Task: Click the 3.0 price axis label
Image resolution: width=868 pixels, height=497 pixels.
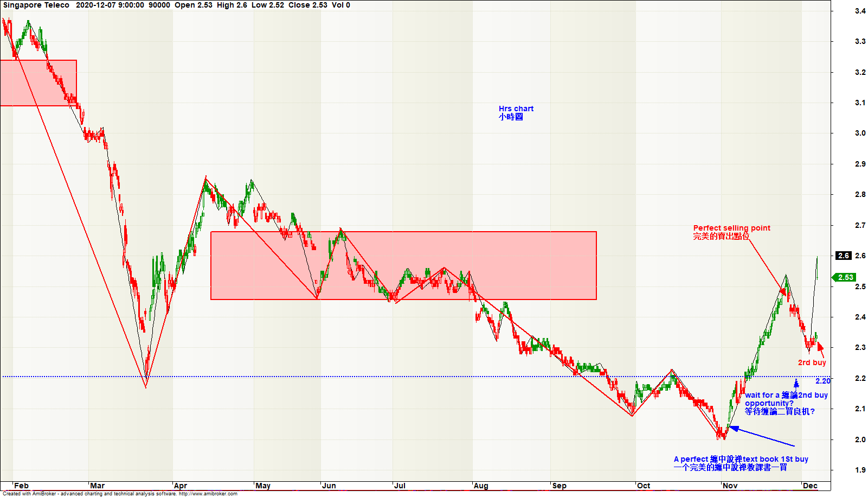Action: pos(860,133)
